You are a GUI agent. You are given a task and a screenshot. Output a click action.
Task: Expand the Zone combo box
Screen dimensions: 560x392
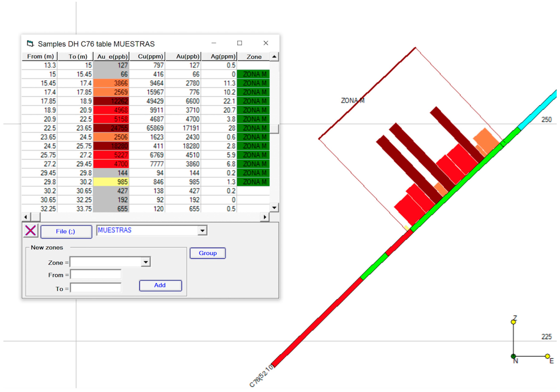(x=146, y=262)
